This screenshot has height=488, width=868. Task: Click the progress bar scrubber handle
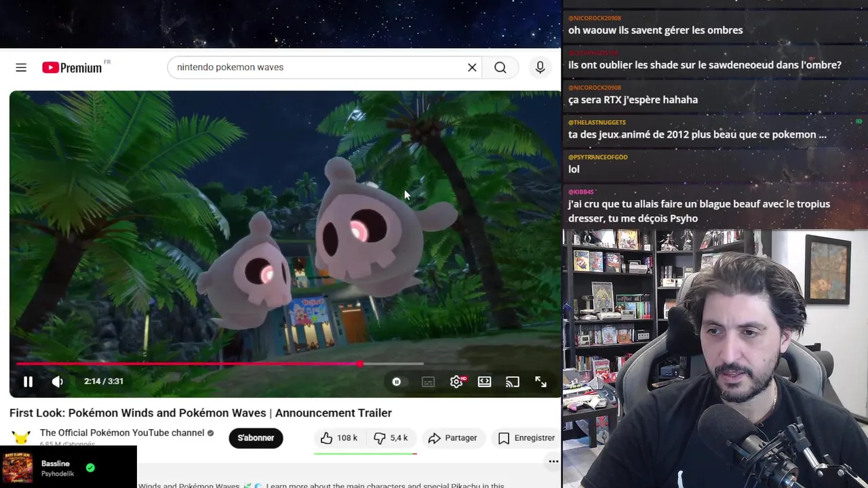pyautogui.click(x=360, y=364)
